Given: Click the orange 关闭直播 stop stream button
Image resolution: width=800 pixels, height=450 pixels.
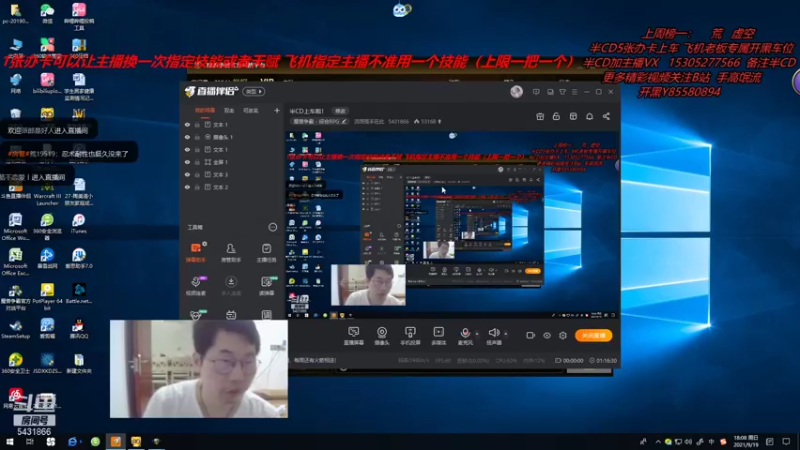Looking at the screenshot, I should click(x=593, y=335).
